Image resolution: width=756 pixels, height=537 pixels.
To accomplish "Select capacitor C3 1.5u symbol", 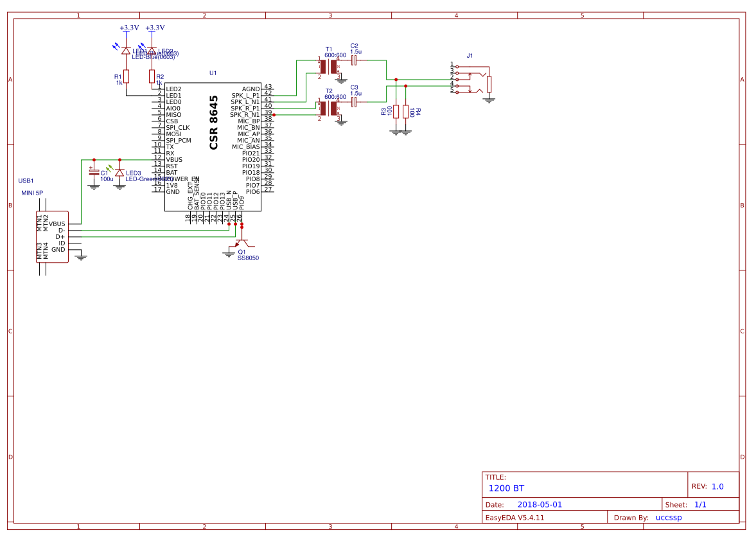I will click(354, 102).
